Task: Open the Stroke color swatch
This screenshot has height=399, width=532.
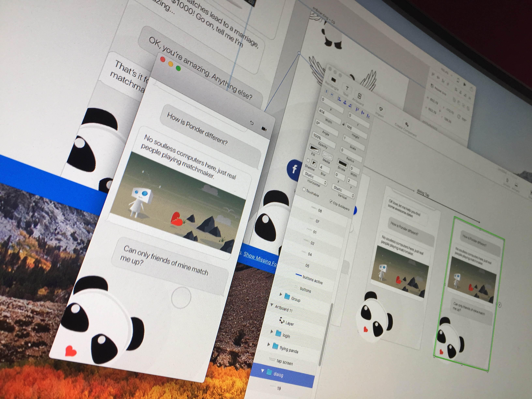Action: point(342,163)
